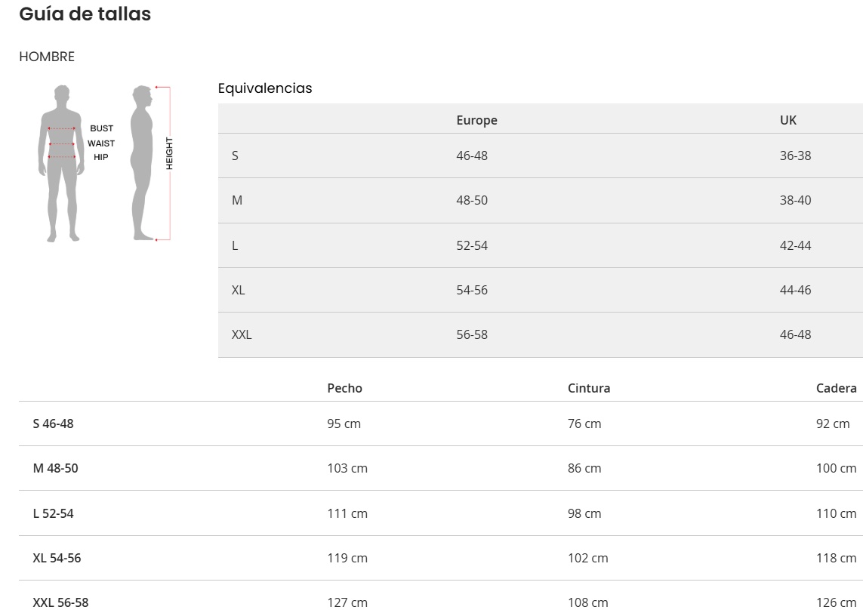Image resolution: width=863 pixels, height=616 pixels.
Task: Click the vertical HEIGHT label
Action: point(169,153)
